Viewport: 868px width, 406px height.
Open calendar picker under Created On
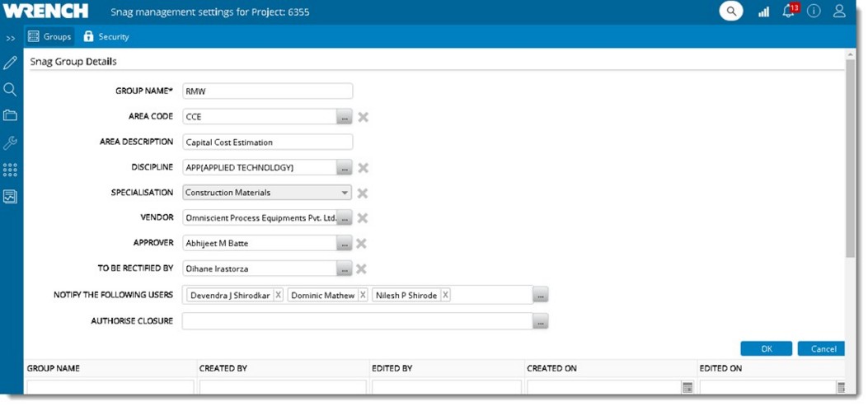(687, 388)
